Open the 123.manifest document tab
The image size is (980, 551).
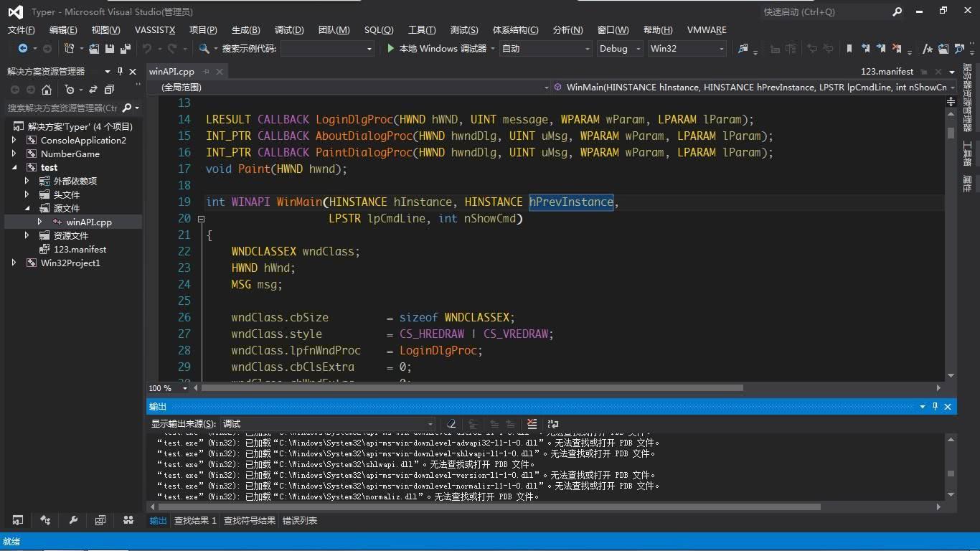tap(887, 71)
